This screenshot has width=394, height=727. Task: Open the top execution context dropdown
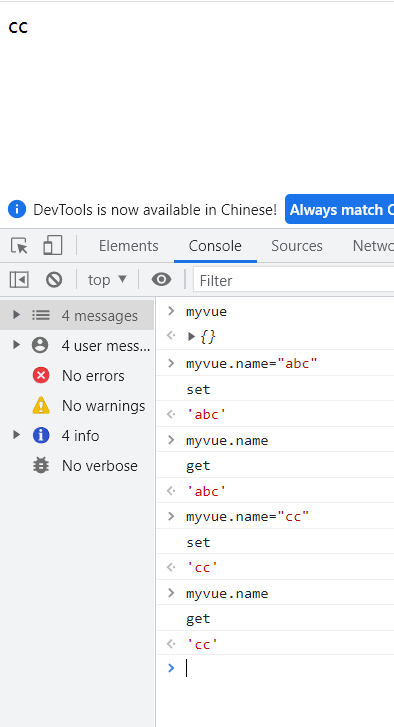[107, 280]
